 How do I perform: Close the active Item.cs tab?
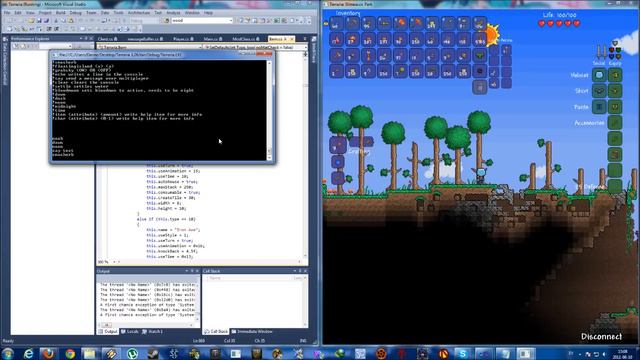tap(291, 39)
